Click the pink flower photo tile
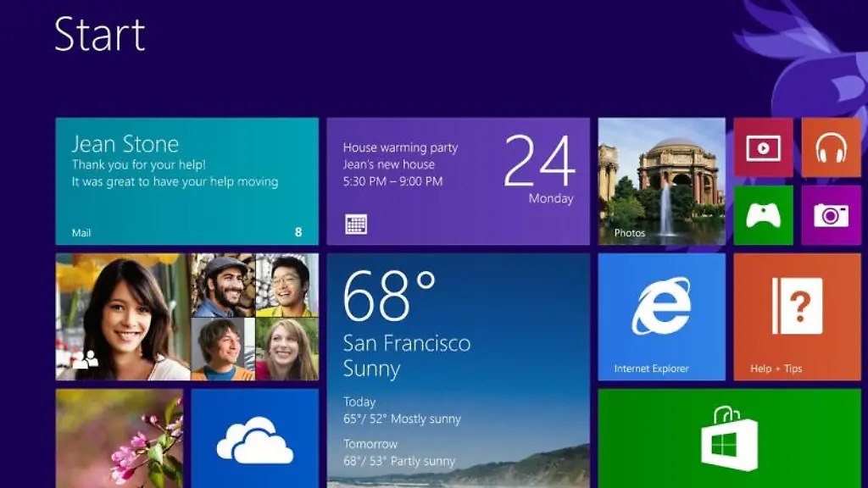Image resolution: width=868 pixels, height=488 pixels. coord(119,438)
